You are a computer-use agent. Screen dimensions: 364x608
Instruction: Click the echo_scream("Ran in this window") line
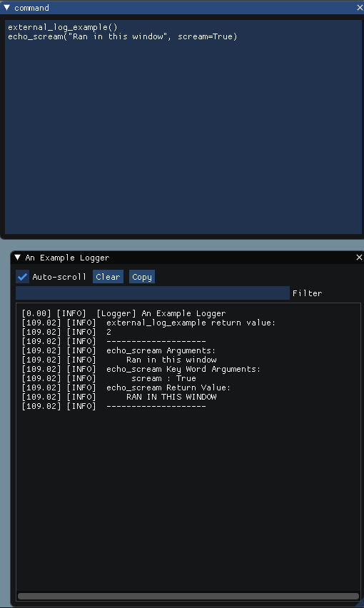point(123,37)
